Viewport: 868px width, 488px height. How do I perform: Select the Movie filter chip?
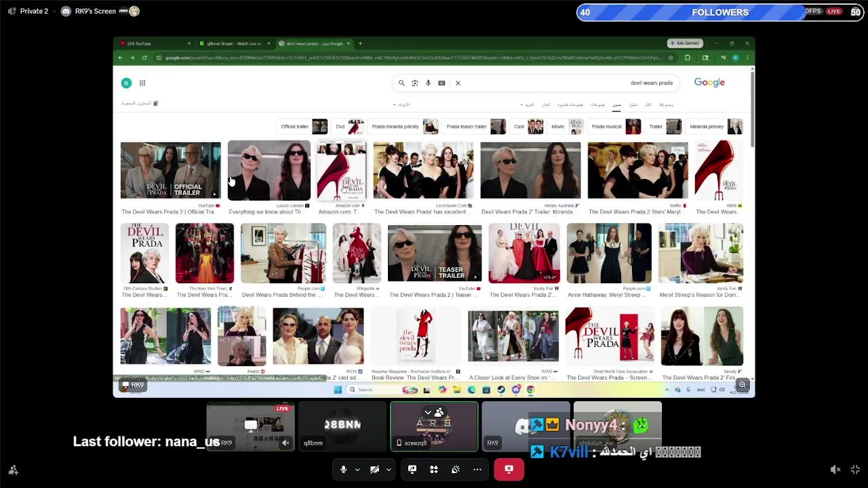(x=567, y=127)
